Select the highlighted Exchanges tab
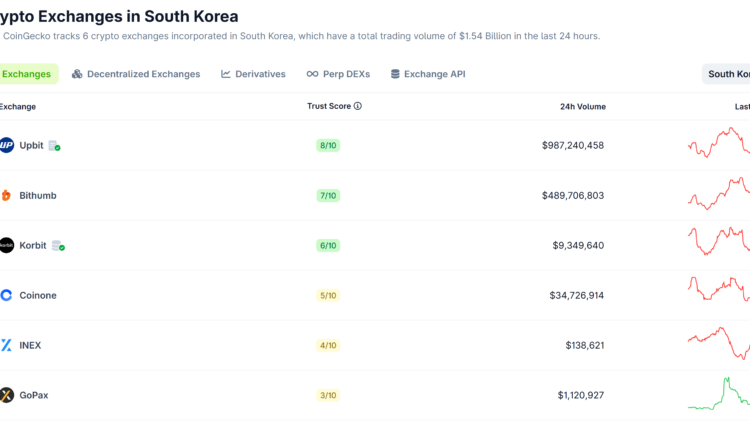The height and width of the screenshot is (430, 750). click(x=26, y=74)
